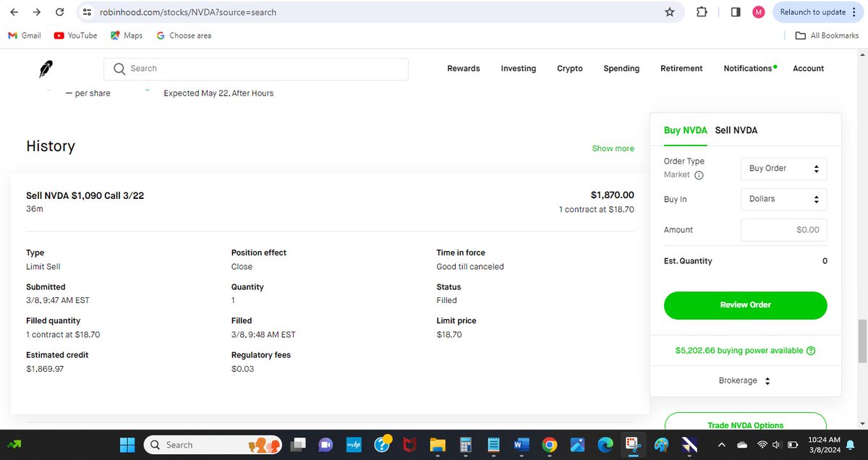This screenshot has height=460, width=868.
Task: Open the Order Type dropdown
Action: tap(783, 169)
